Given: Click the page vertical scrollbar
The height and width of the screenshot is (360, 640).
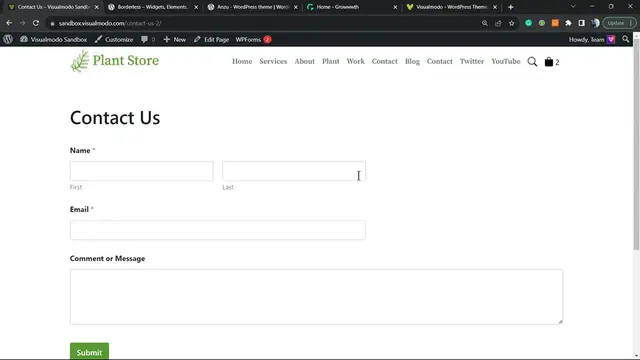Looking at the screenshot, I should click(636, 145).
